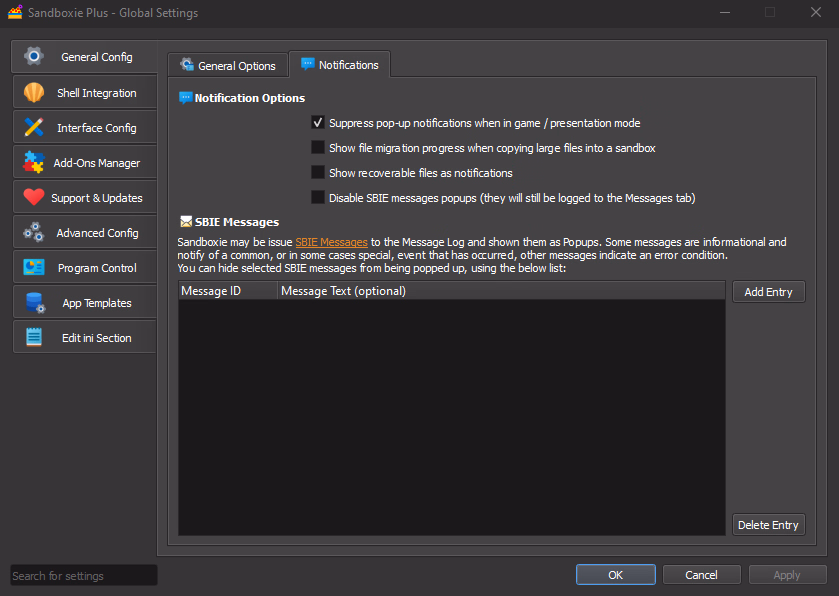The width and height of the screenshot is (839, 596).
Task: Open the SBIE Messages hyperlink
Action: (x=331, y=242)
